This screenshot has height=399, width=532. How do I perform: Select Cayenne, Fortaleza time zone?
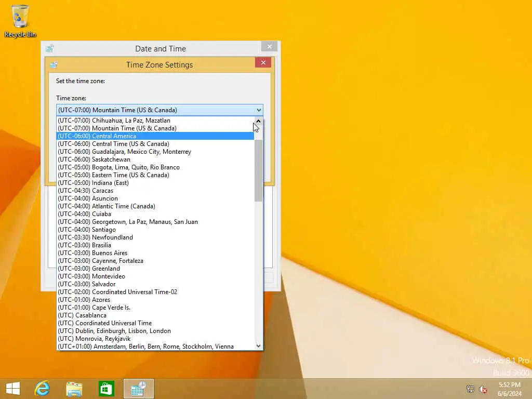pos(155,261)
